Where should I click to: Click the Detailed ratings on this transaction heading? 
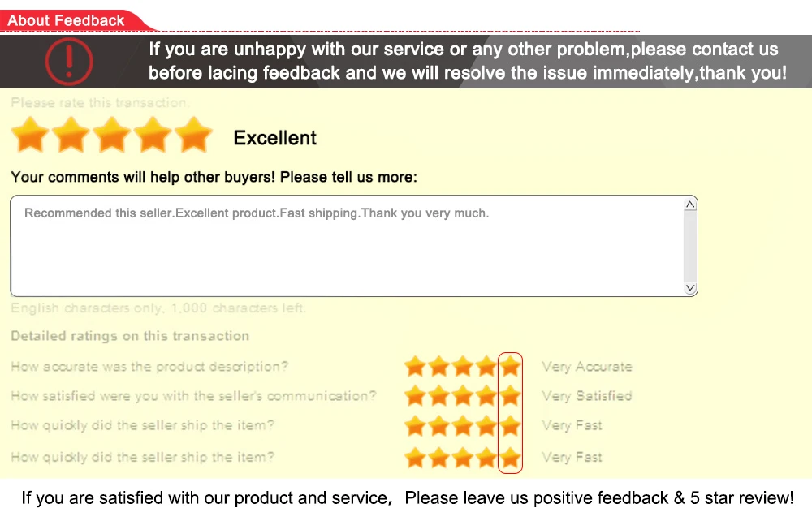(130, 336)
